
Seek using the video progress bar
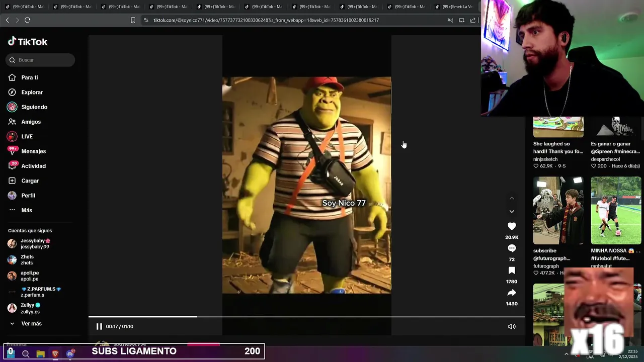[306, 317]
